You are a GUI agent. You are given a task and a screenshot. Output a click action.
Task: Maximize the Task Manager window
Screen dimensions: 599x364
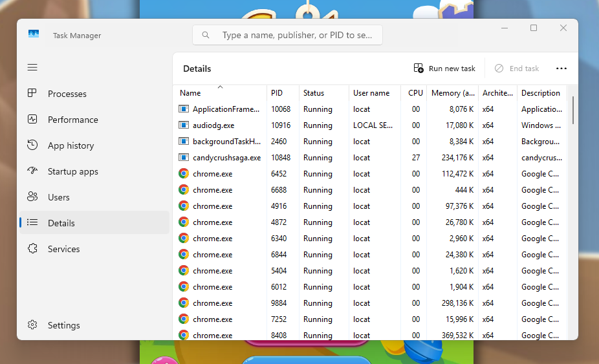534,28
